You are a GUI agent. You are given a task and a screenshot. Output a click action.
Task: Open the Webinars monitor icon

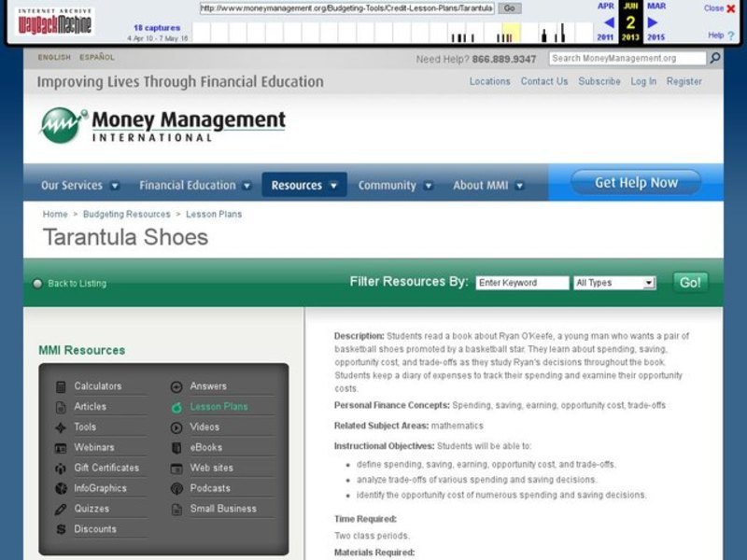pyautogui.click(x=61, y=448)
